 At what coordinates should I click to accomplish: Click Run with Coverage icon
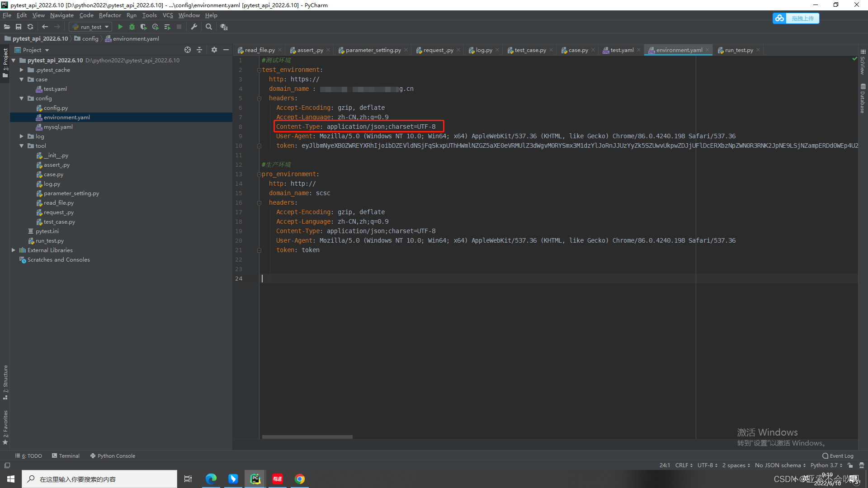click(x=144, y=27)
